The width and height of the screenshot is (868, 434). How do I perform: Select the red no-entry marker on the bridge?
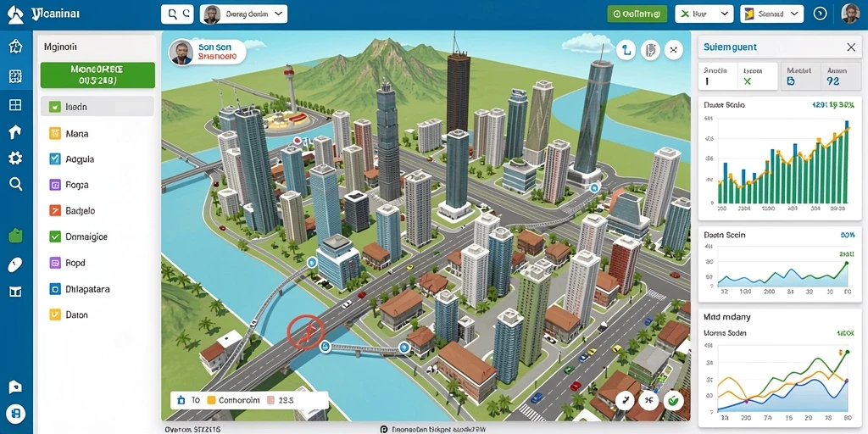(x=304, y=332)
